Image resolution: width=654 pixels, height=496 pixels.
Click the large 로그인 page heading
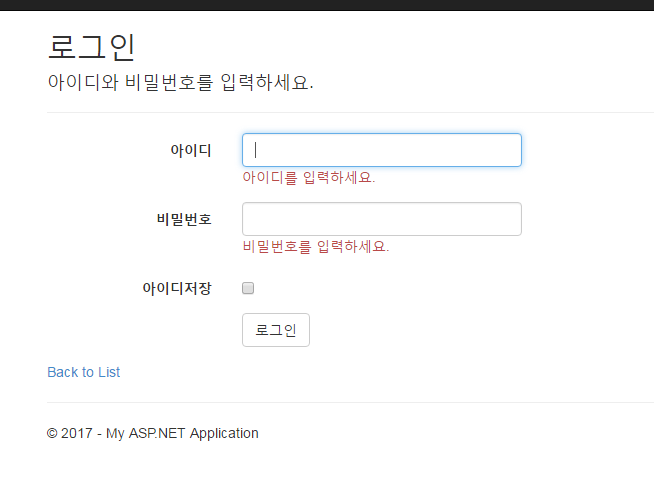(x=91, y=48)
